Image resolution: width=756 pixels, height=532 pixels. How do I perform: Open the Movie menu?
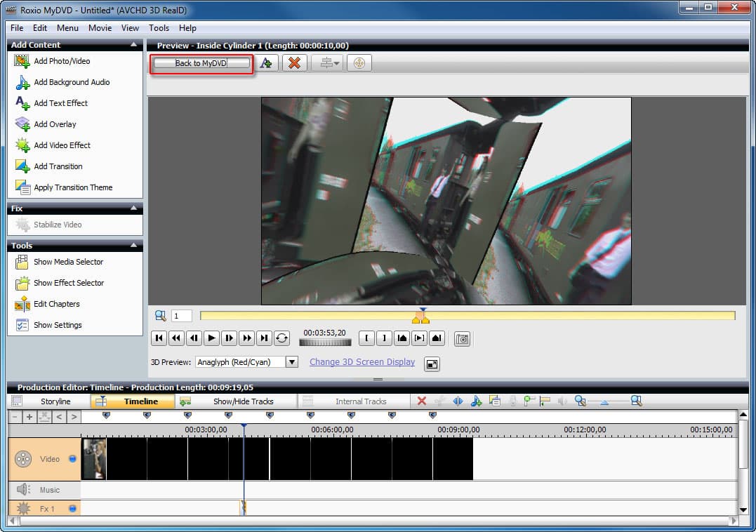click(100, 28)
